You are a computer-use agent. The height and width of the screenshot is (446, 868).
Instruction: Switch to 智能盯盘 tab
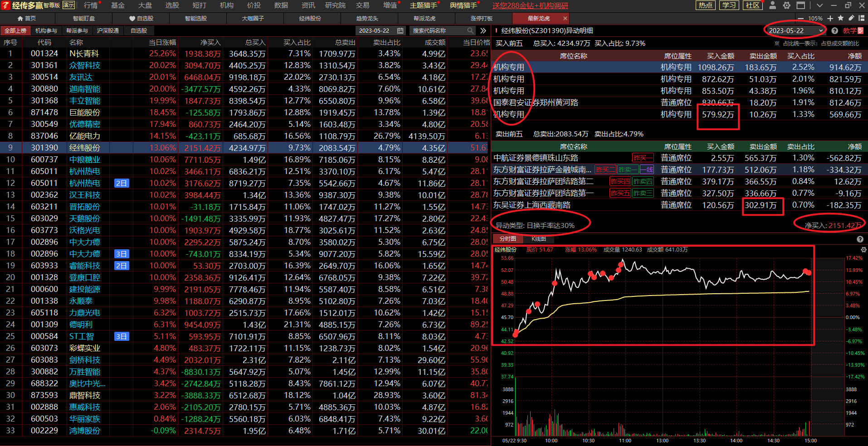(84, 19)
